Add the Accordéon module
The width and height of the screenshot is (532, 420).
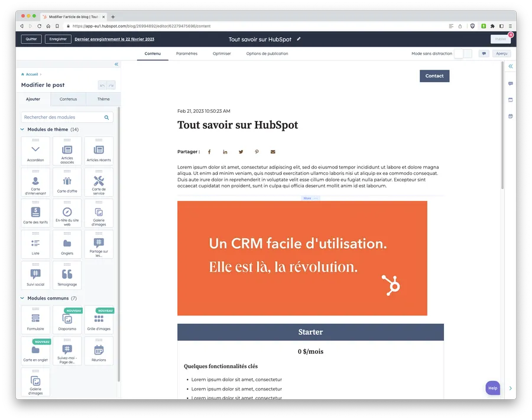(35, 151)
